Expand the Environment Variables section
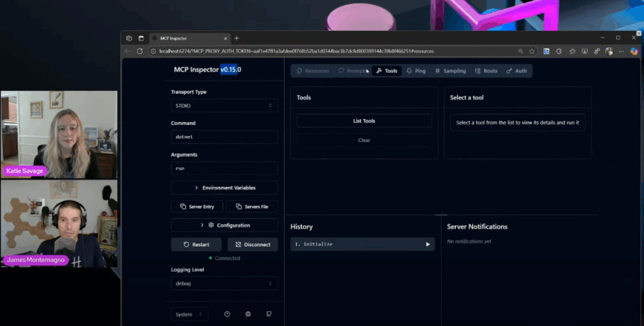The width and height of the screenshot is (644, 326). click(x=224, y=188)
